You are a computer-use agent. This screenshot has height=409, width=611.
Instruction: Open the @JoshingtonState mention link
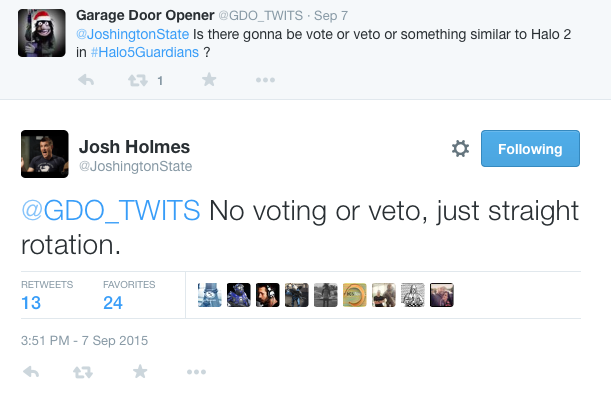(132, 34)
